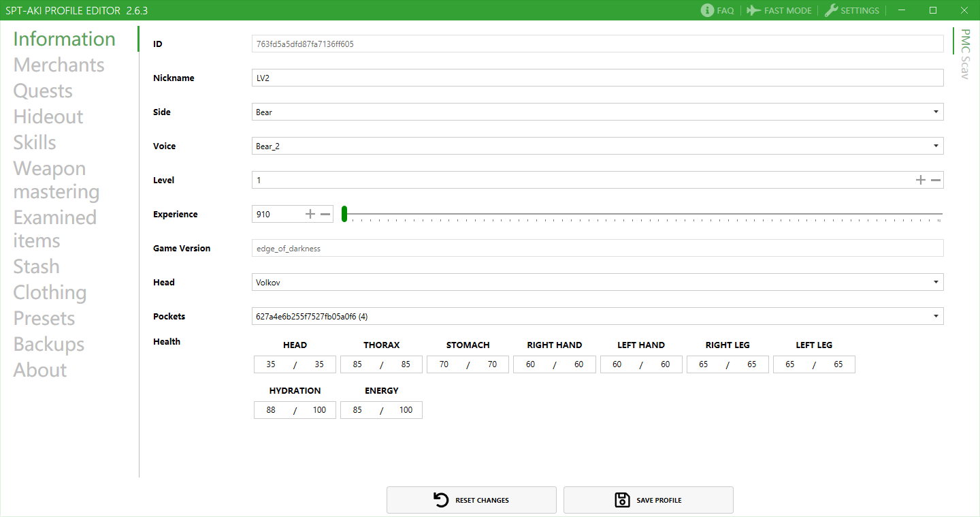This screenshot has height=517, width=980.
Task: Click the Reset Changes button
Action: (x=472, y=500)
